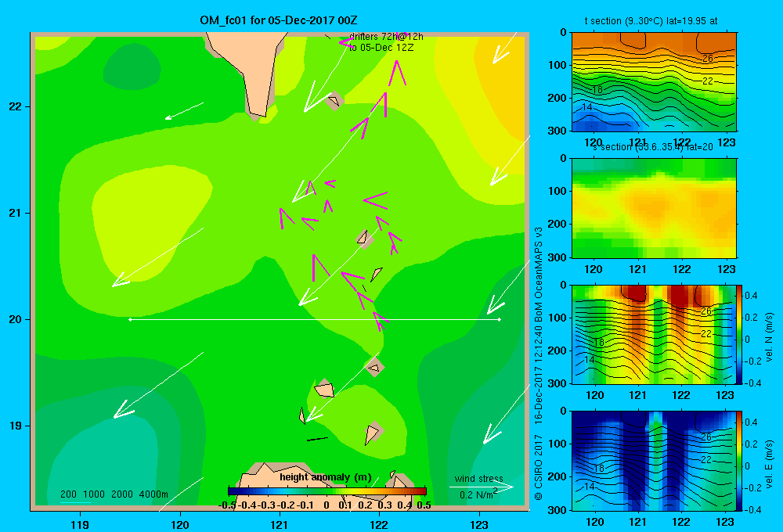This screenshot has width=783, height=532.
Task: Click longitude label 119 below the main map
Action: (80, 524)
